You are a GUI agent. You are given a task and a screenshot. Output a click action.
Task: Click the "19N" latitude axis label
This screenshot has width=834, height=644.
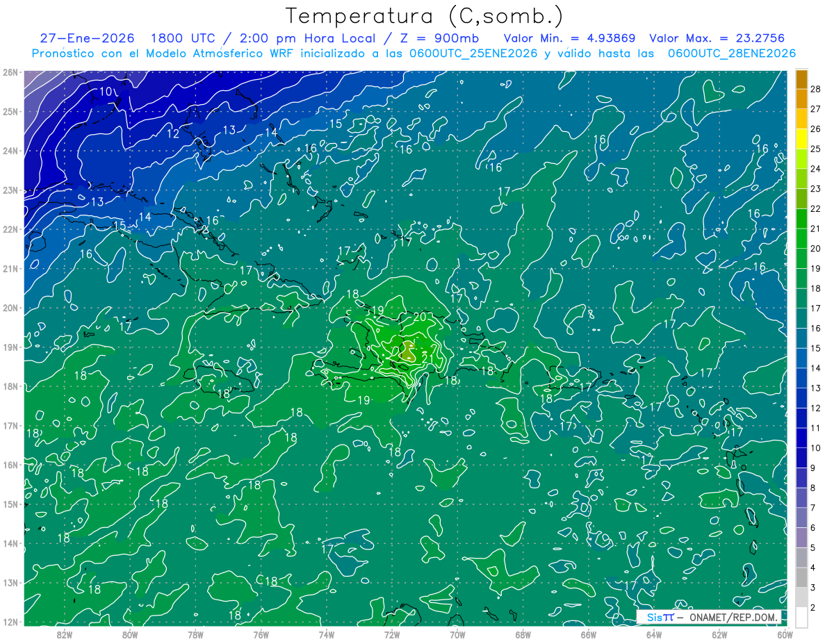(x=10, y=347)
